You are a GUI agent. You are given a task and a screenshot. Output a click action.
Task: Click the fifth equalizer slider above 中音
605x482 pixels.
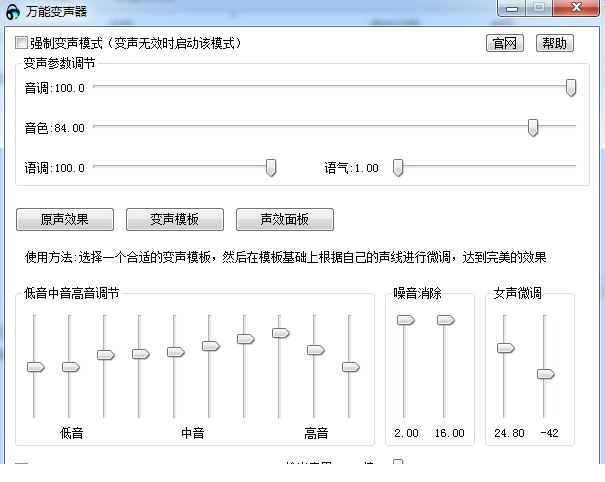tap(176, 352)
